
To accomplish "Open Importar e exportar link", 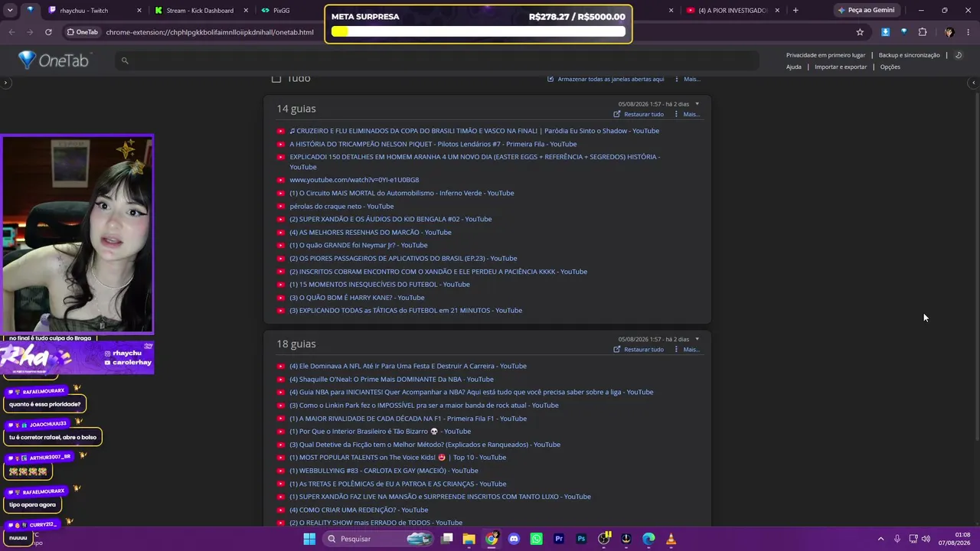I will pos(841,67).
